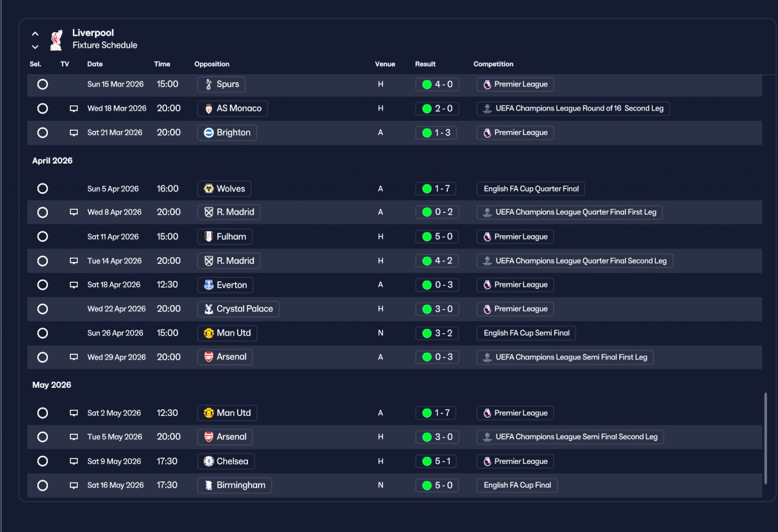Click the TV icon for AS Monaco match
Image resolution: width=778 pixels, height=532 pixels.
coord(74,109)
